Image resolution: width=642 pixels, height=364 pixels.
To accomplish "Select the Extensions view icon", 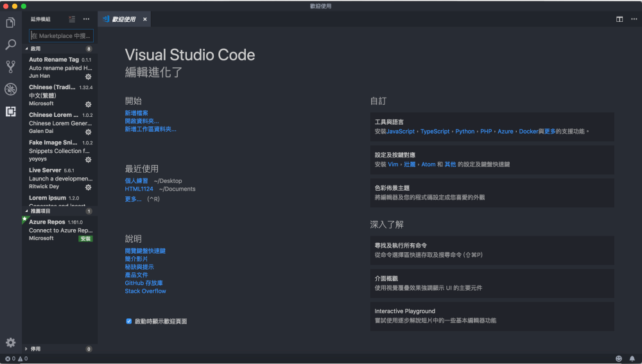I will point(11,111).
